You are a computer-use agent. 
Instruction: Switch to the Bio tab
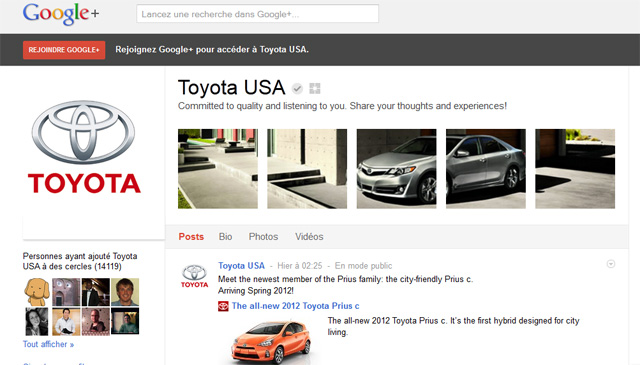tap(225, 237)
